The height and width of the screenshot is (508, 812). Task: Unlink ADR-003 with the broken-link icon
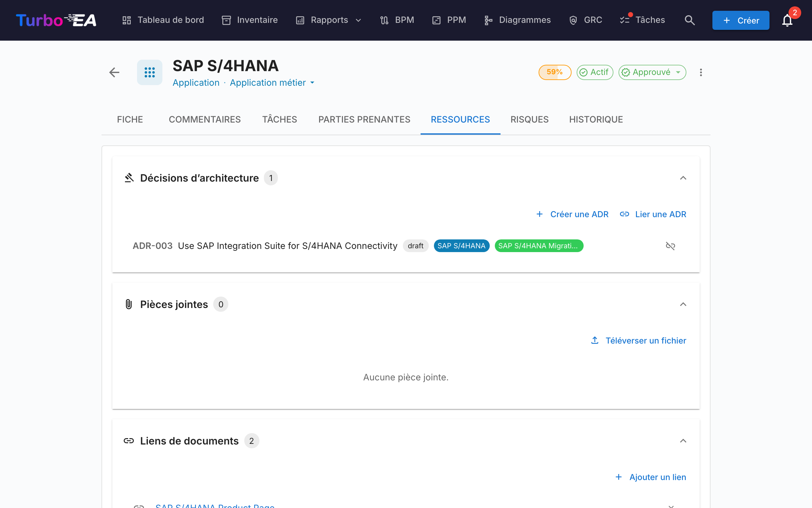(x=670, y=246)
